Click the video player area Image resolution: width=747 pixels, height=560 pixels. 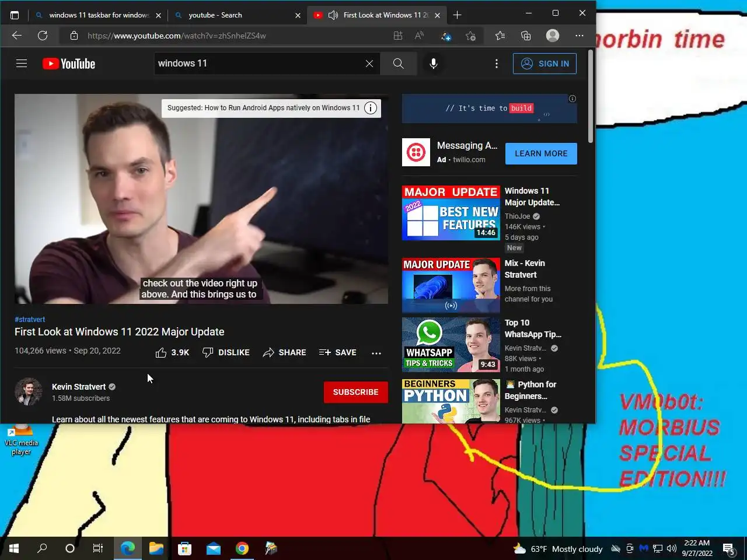tap(201, 199)
